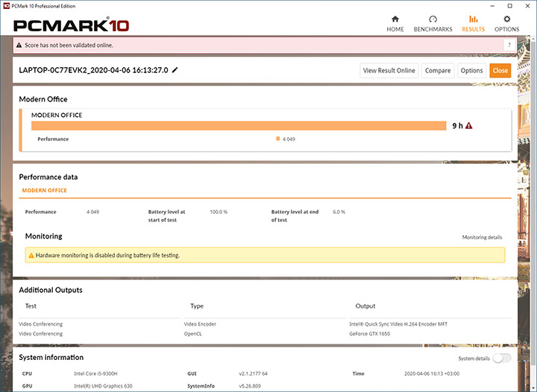Click 'Battery level at start of test' label
The height and width of the screenshot is (392, 537).
pos(166,216)
